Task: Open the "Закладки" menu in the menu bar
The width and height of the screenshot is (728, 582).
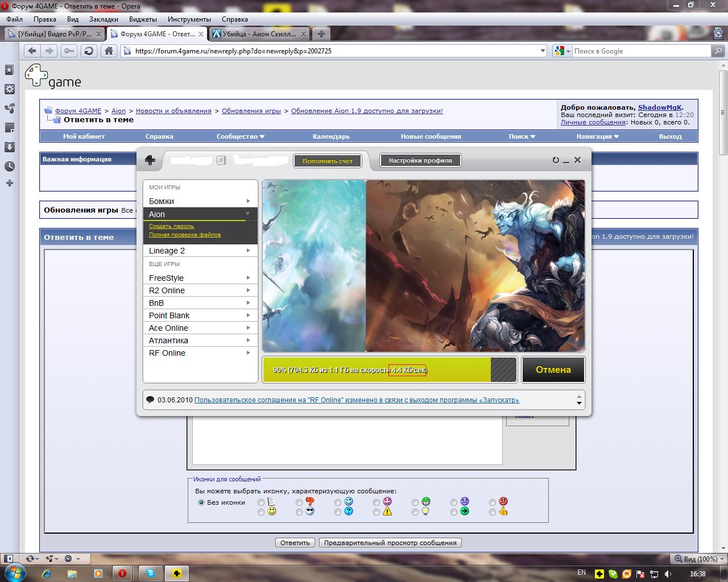Action: 104,19
